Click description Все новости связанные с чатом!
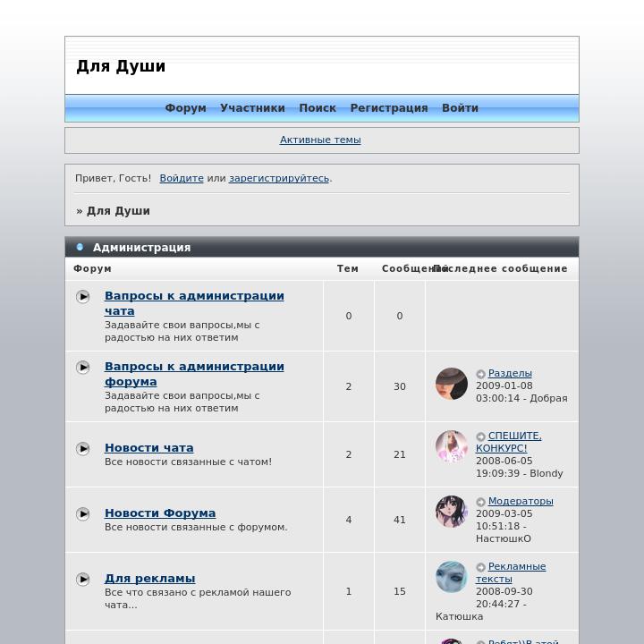 pos(188,462)
